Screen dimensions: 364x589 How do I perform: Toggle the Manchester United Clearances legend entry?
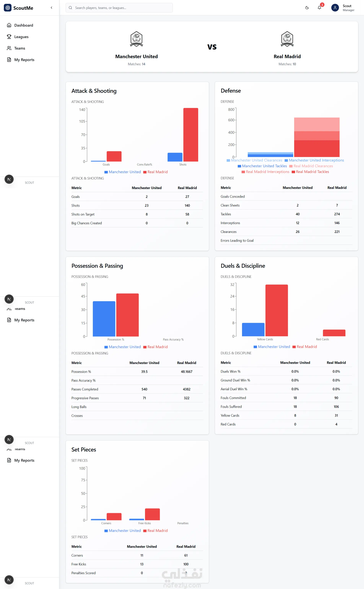tap(254, 160)
